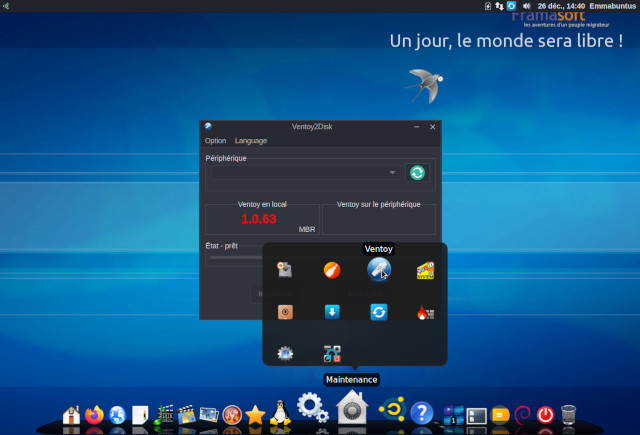
Task: Open the Debian swirl icon in dock
Action: click(x=522, y=415)
